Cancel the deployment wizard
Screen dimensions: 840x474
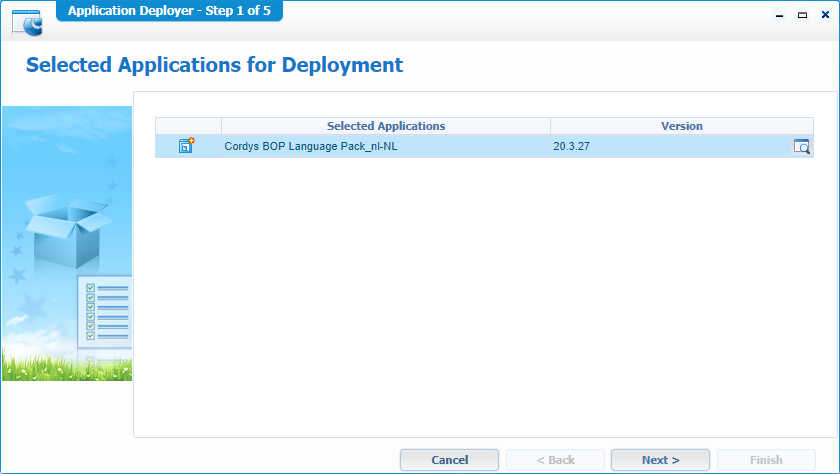click(449, 460)
